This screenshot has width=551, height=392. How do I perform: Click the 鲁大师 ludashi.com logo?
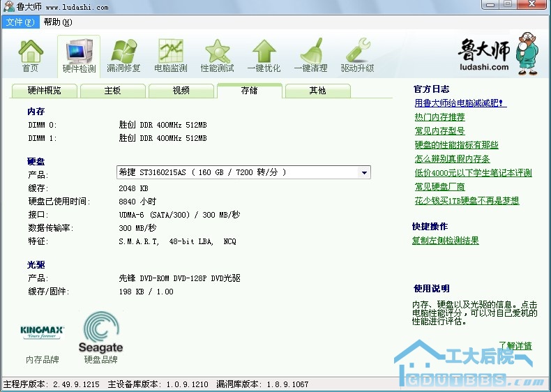[x=498, y=54]
